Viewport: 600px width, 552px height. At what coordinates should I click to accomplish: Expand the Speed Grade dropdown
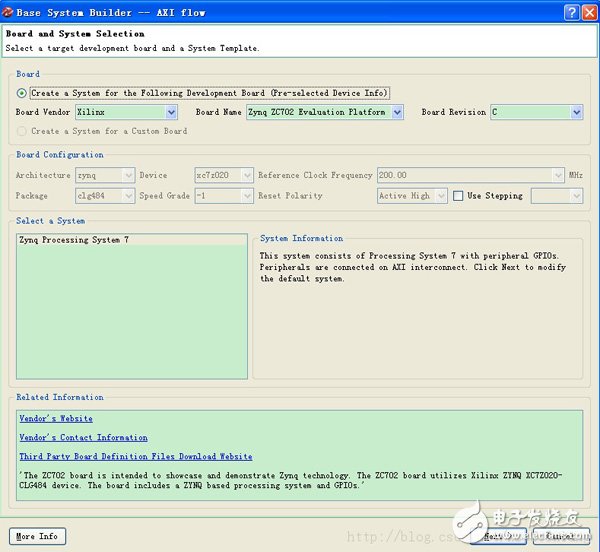[247, 196]
